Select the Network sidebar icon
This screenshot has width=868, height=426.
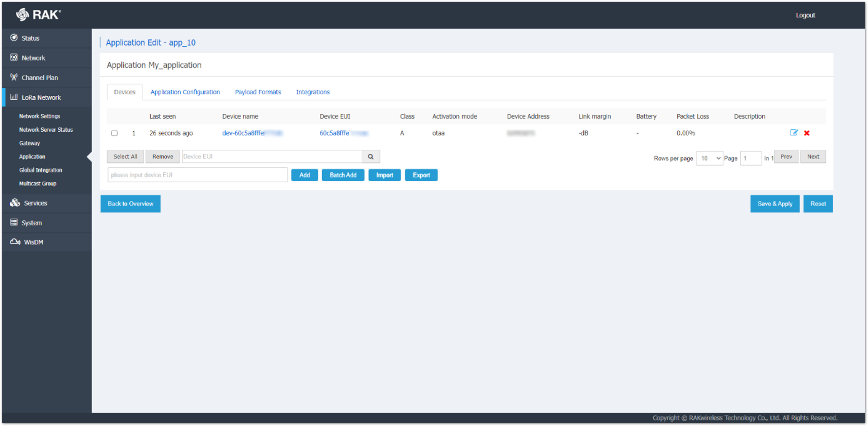click(x=33, y=58)
